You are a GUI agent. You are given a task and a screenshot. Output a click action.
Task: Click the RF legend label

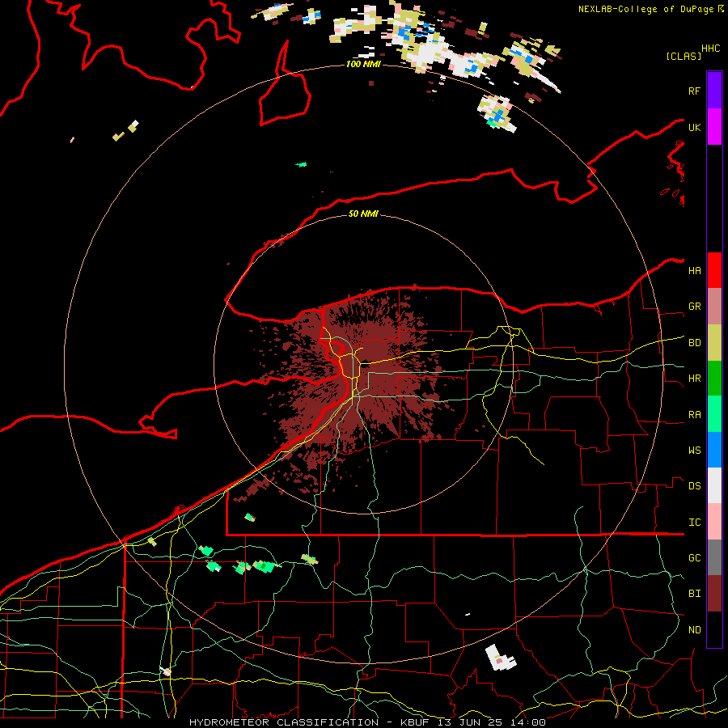[x=694, y=91]
